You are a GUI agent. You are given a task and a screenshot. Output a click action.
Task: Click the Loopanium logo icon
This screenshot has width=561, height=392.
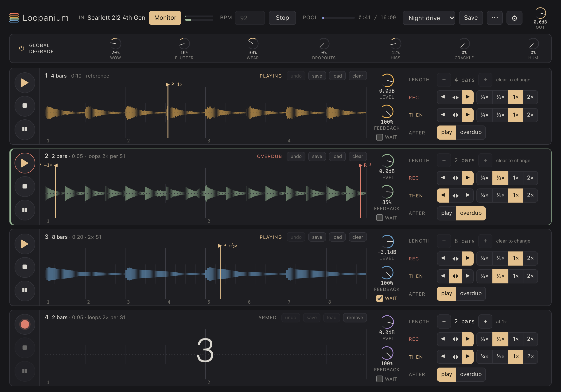(14, 18)
